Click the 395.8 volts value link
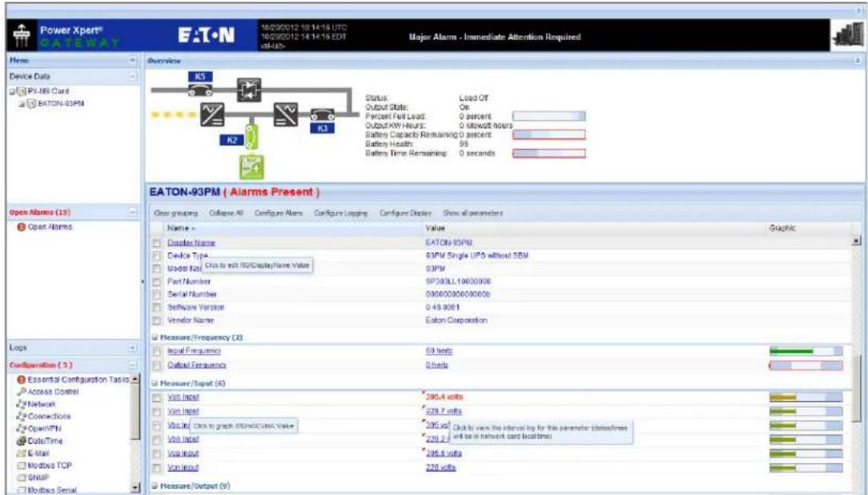The width and height of the screenshot is (868, 495). click(444, 453)
